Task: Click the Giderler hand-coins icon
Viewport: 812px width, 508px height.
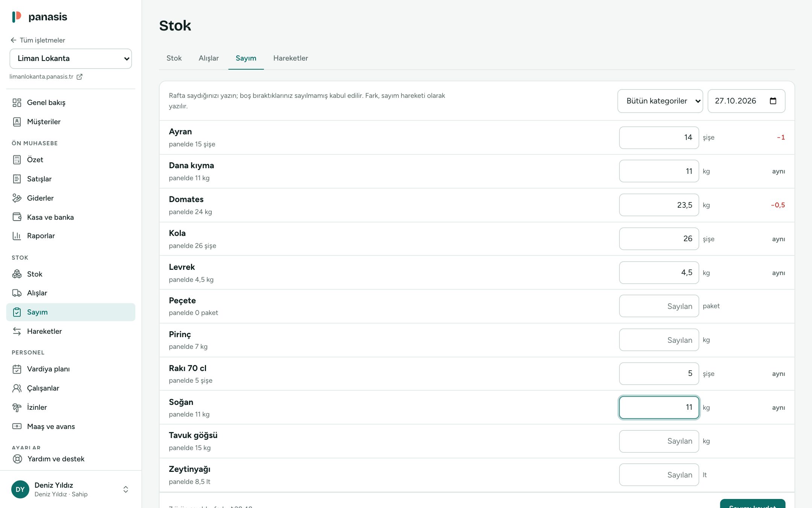Action: tap(17, 198)
